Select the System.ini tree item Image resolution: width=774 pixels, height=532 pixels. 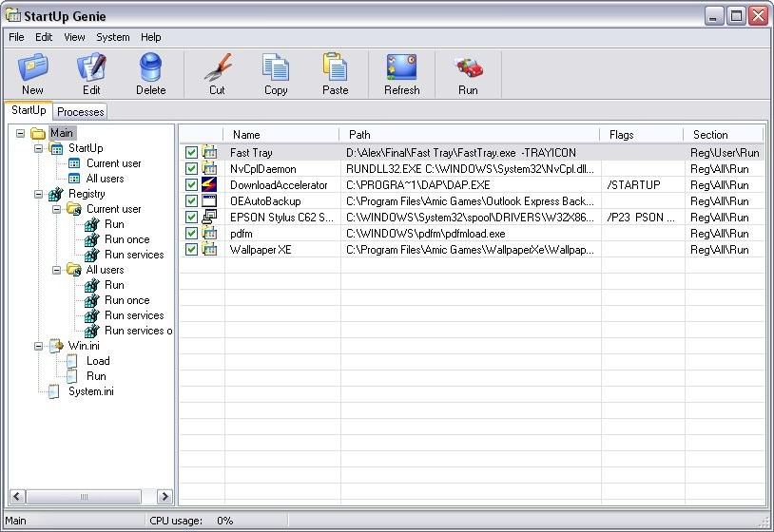tap(91, 391)
